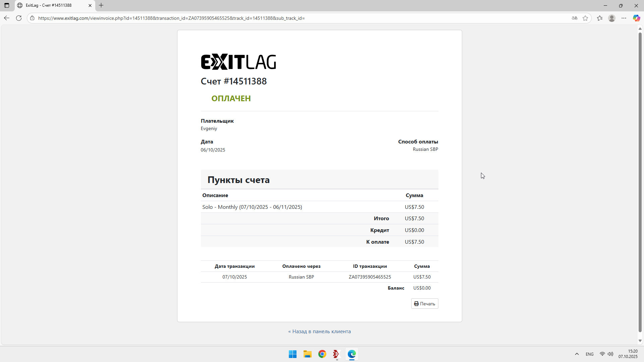
Task: Open the Copilot sidebar icon
Action: click(x=636, y=18)
